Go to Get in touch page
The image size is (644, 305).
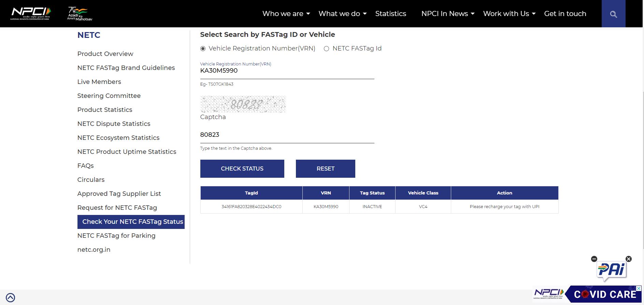tap(565, 14)
